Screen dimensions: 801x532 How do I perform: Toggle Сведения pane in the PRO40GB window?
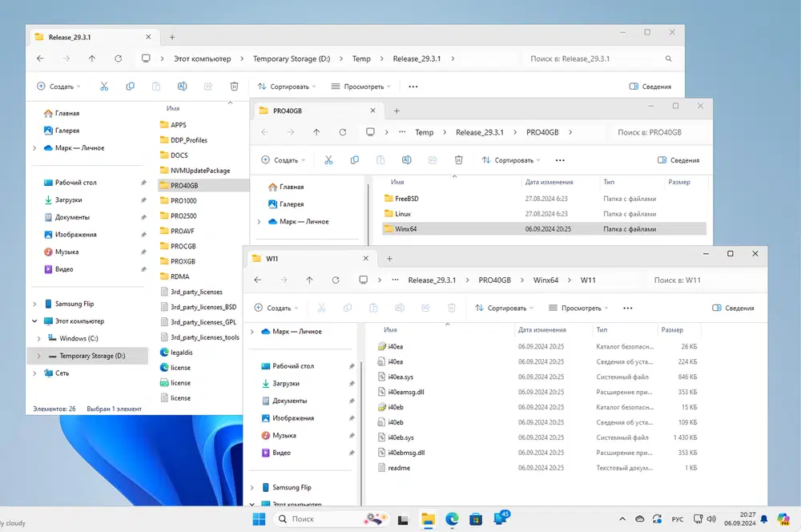click(x=678, y=160)
